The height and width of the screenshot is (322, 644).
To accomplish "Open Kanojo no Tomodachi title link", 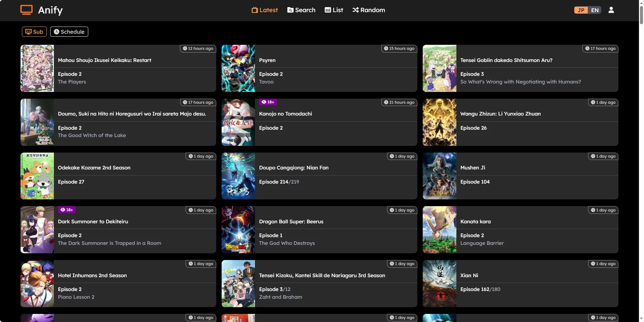I will tap(285, 114).
